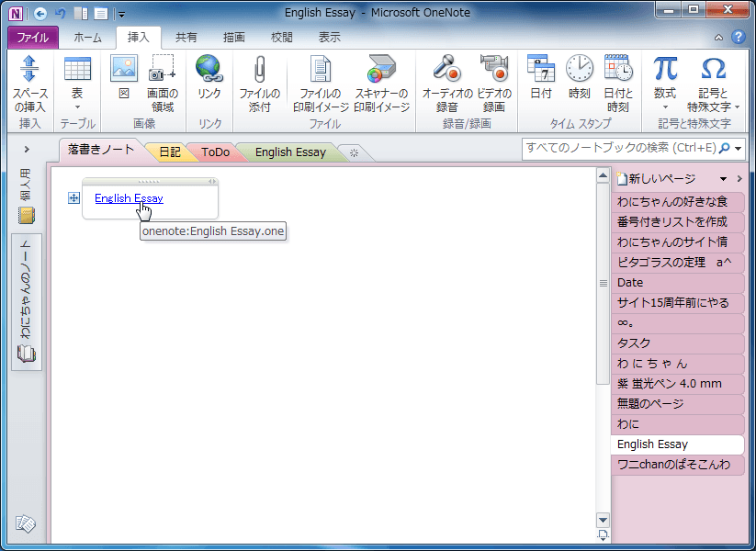Insert a file printout (ファイルの印刷イメージ)
Viewport: 756px width, 551px height.
tap(321, 84)
